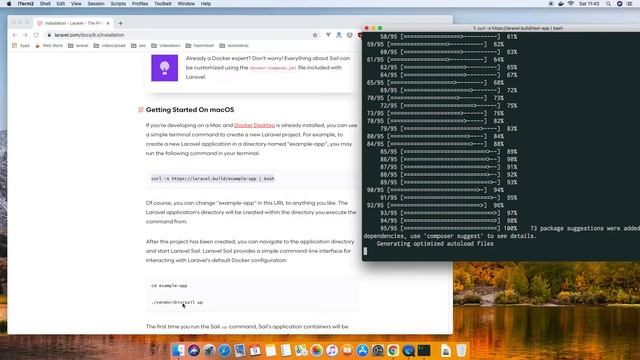This screenshot has height=360, width=640.
Task: Open the aws bookmarks folder
Action: point(138,46)
